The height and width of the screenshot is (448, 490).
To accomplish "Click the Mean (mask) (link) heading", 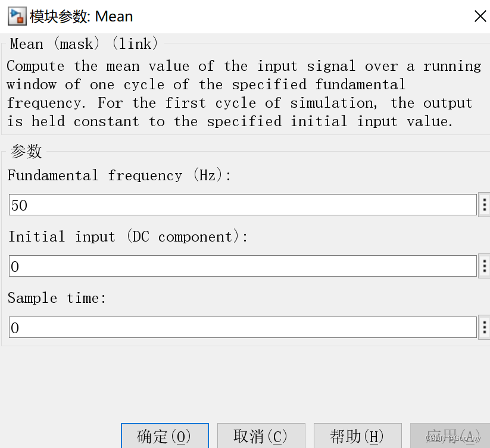I will click(x=84, y=43).
